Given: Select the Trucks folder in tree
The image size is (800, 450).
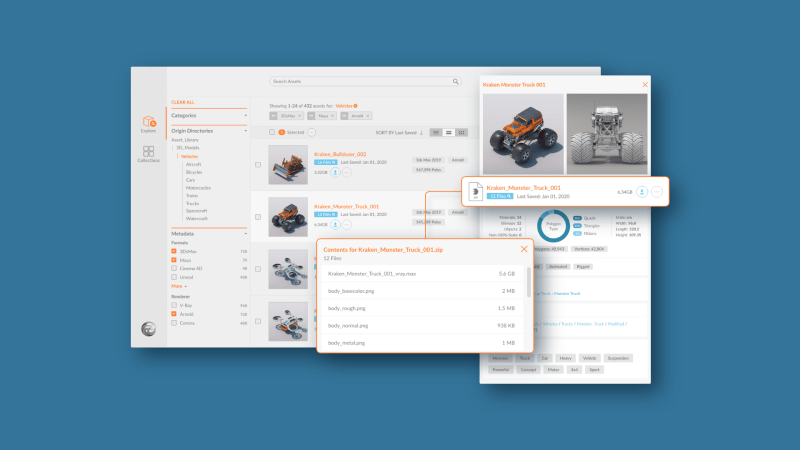Looking at the screenshot, I should 192,203.
